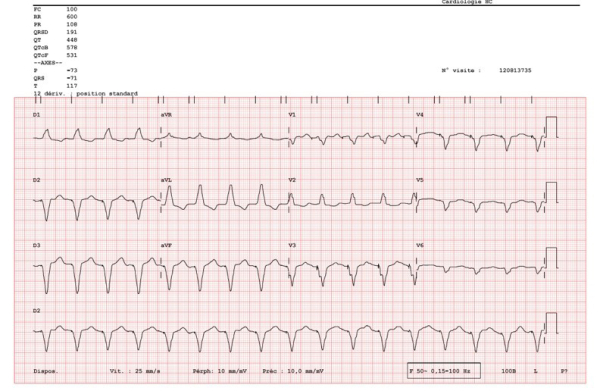
Task: Select the QRSD value 191
Action: pyautogui.click(x=72, y=32)
